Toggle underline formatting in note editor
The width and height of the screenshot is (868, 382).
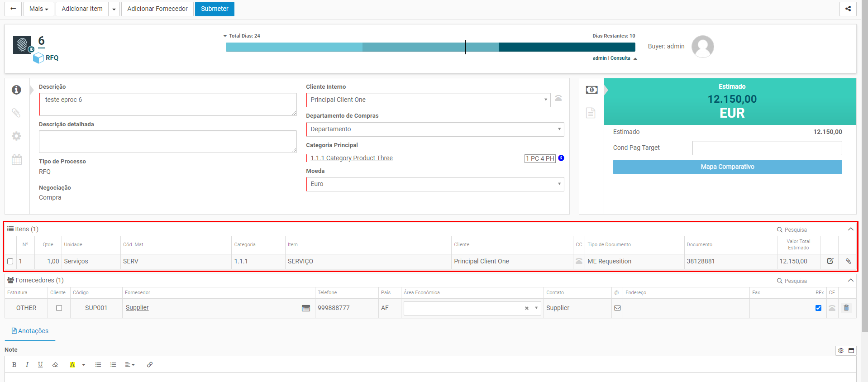pyautogui.click(x=40, y=364)
